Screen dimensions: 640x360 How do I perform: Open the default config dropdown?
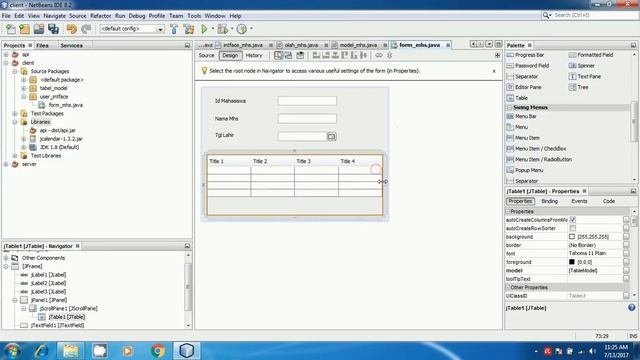pos(160,29)
